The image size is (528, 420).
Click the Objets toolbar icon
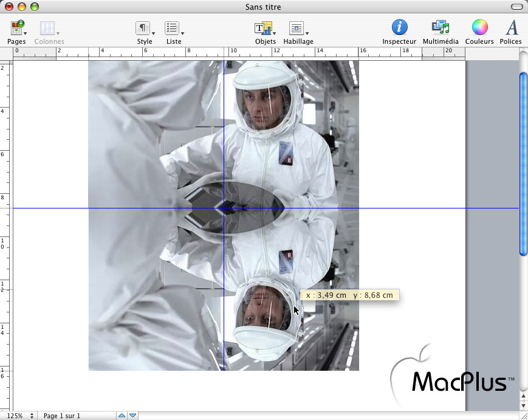click(263, 29)
